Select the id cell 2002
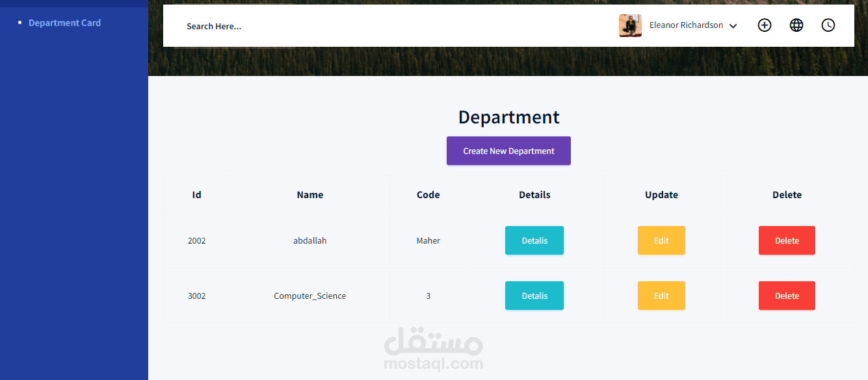This screenshot has height=380, width=868. pos(197,240)
